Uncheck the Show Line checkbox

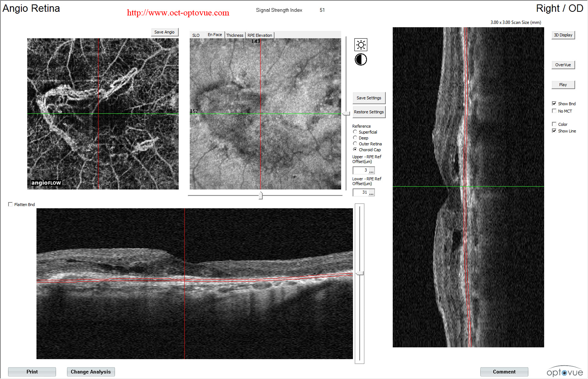554,131
